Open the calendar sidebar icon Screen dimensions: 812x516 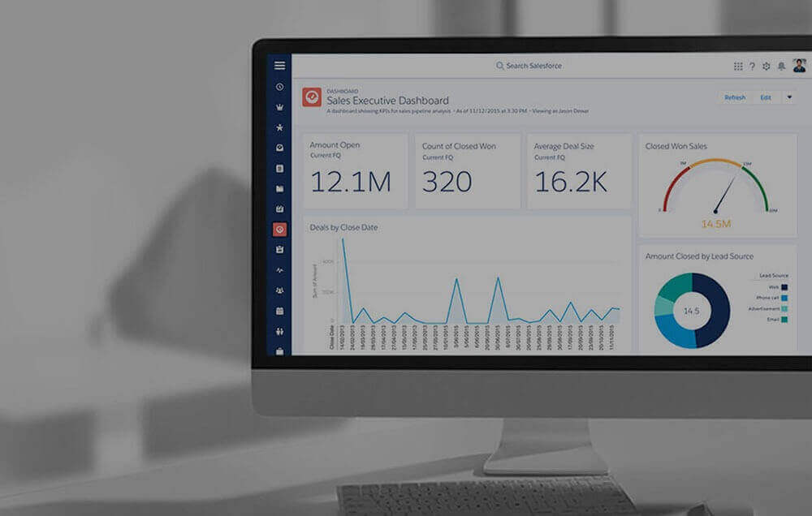click(x=279, y=311)
